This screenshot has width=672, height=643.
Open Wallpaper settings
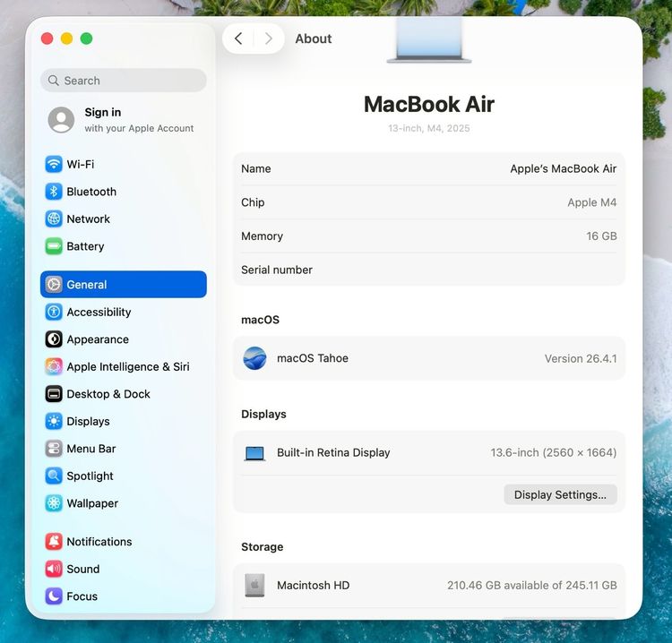tap(124, 503)
